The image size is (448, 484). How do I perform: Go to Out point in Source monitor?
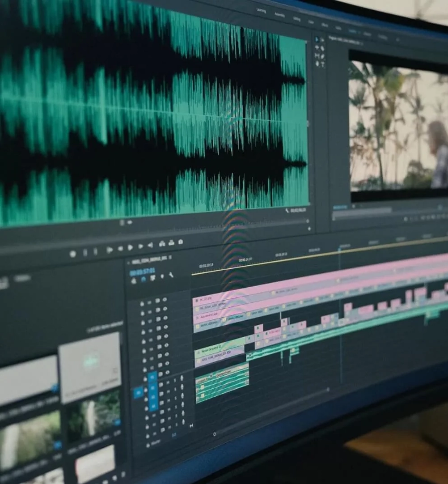(x=150, y=246)
